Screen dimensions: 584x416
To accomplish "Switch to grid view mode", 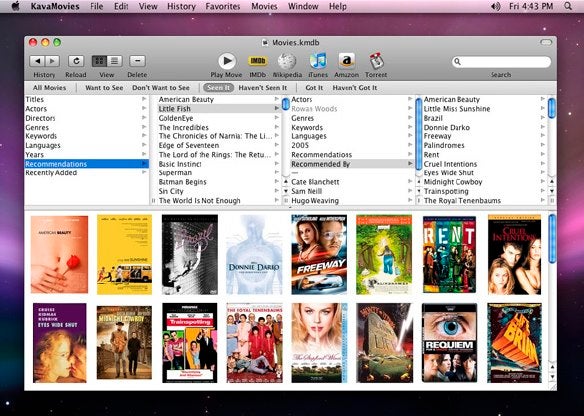I will click(x=99, y=61).
